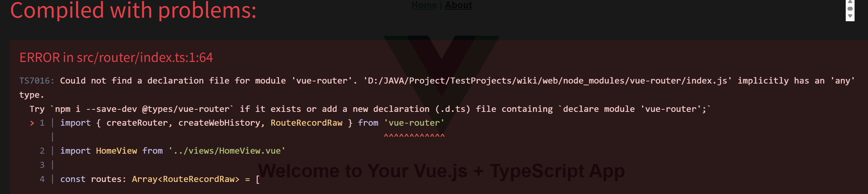
Task: Click the 'npm i --save-dev @types/vue-router' suggestion
Action: click(142, 109)
